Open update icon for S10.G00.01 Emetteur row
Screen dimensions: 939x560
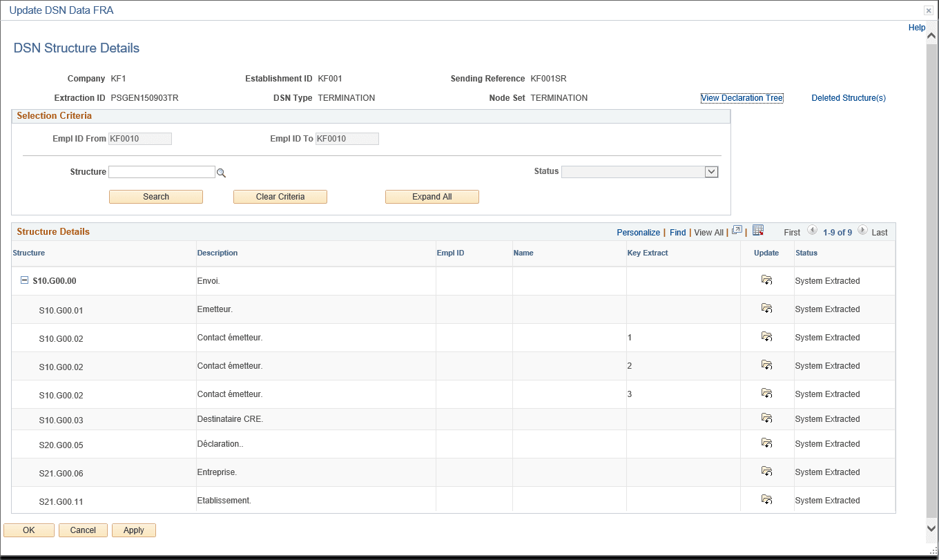(x=766, y=309)
